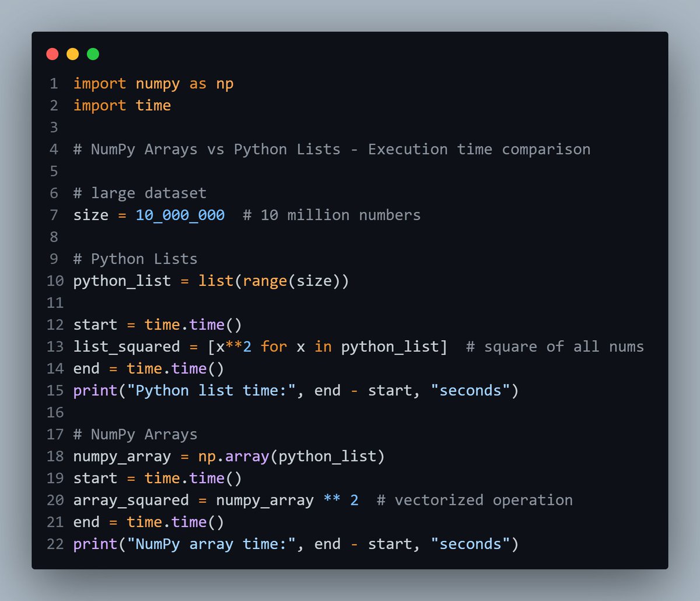Click the 'seconds' string on line 22
This screenshot has width=700, height=601.
[470, 544]
